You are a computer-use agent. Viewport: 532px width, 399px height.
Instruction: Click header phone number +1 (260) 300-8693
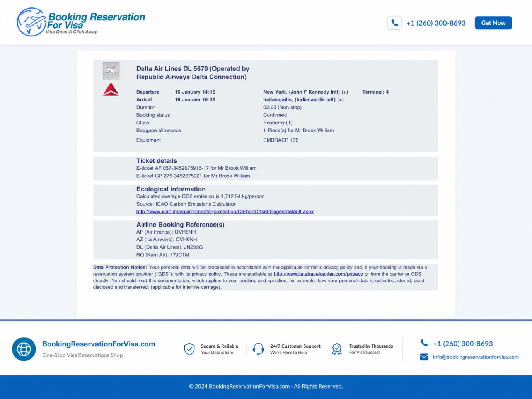[436, 23]
